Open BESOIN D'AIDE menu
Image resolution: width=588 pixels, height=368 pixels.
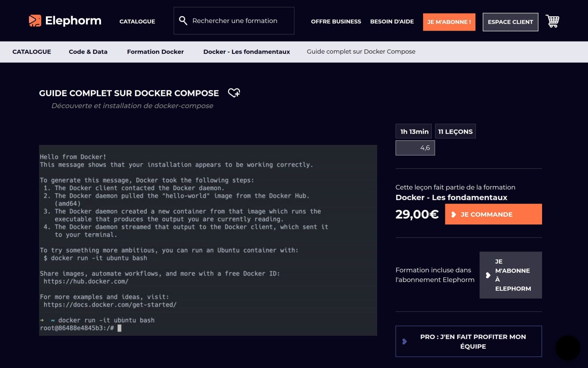(x=392, y=22)
